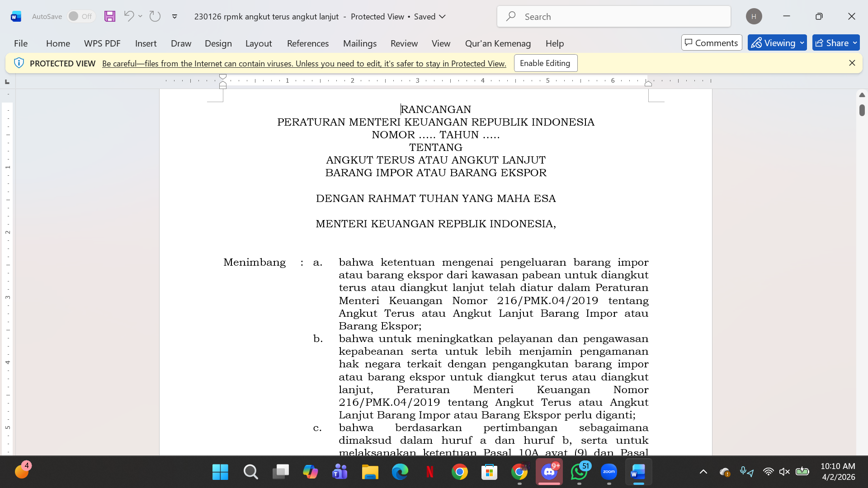This screenshot has height=488, width=868.
Task: Toggle the system volume mute icon
Action: pos(784,472)
